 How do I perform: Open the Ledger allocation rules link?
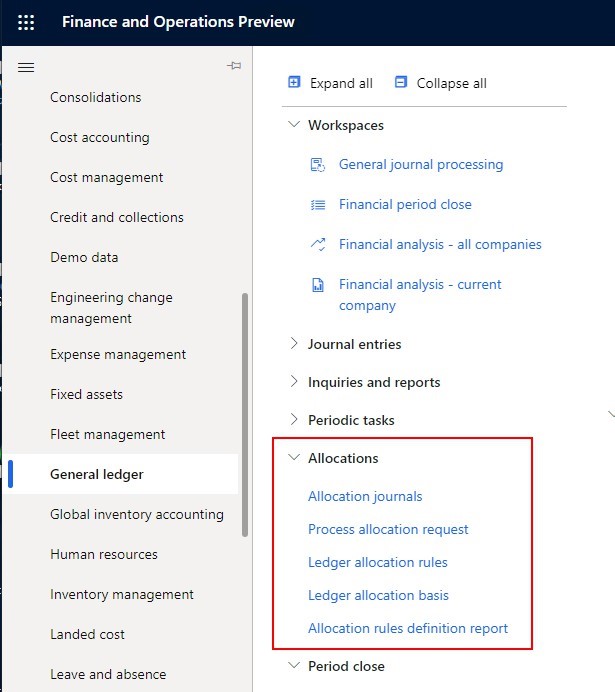click(x=377, y=562)
